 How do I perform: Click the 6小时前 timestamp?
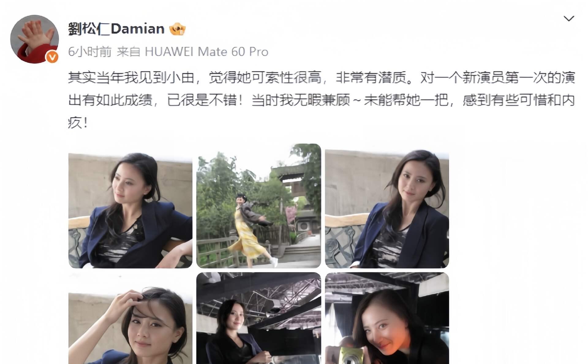coord(90,52)
